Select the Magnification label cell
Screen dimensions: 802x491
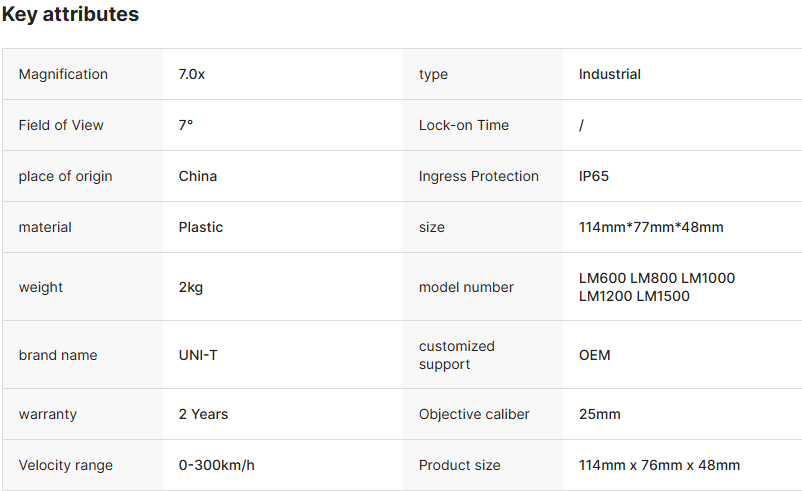[x=63, y=74]
